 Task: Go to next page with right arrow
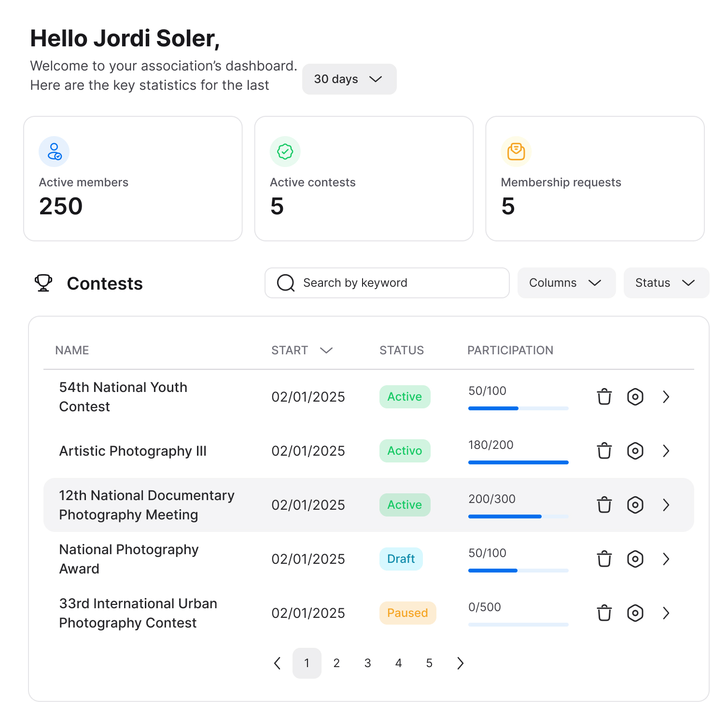click(x=460, y=663)
